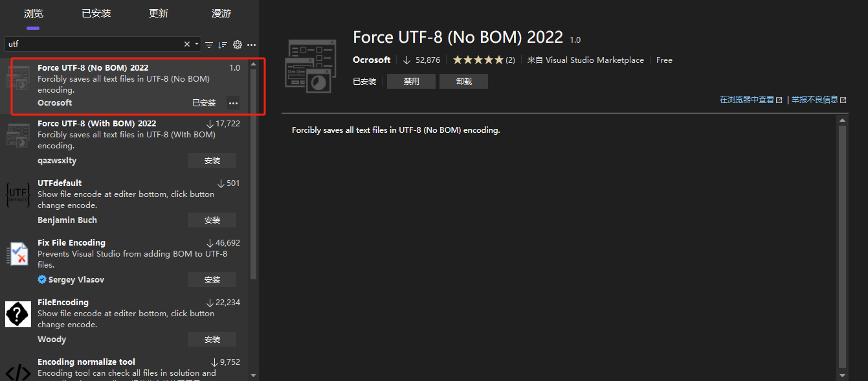Image resolution: width=868 pixels, height=381 pixels.
Task: Switch to the 更新 tab
Action: [x=159, y=14]
